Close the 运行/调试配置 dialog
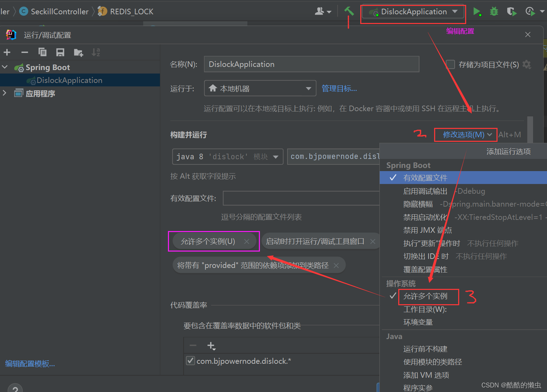The height and width of the screenshot is (392, 547). (528, 34)
